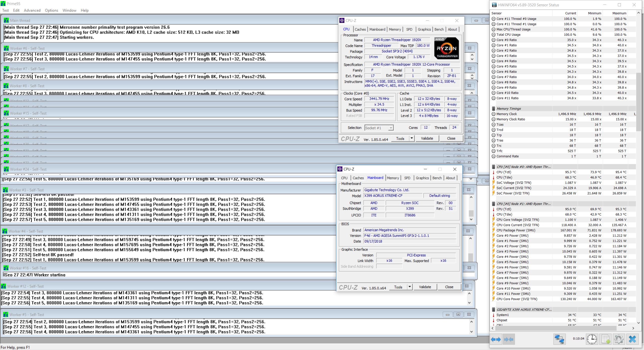
Task: Click the Sensor column header in HWiNFO
Action: 521,13
